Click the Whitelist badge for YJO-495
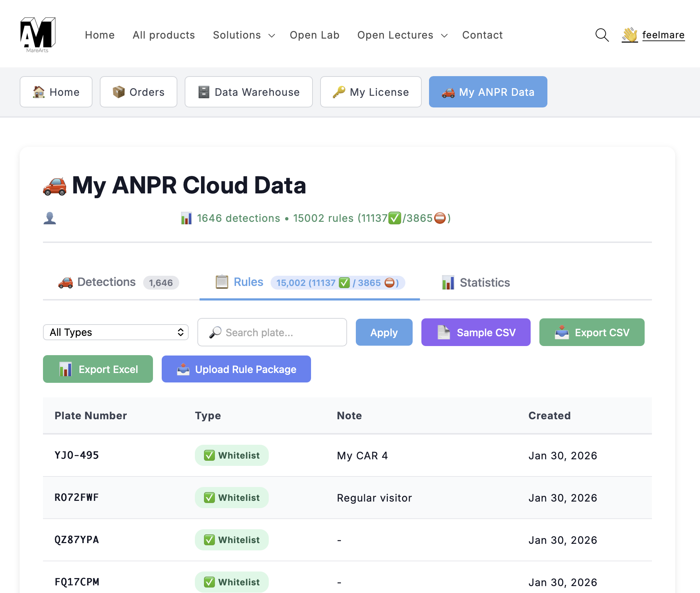 pos(232,455)
